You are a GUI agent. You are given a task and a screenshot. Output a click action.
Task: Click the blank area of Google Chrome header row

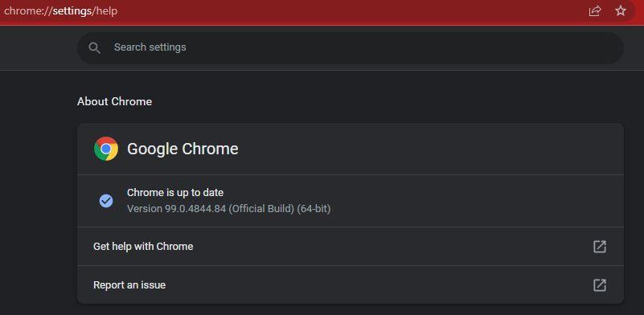[x=427, y=149]
